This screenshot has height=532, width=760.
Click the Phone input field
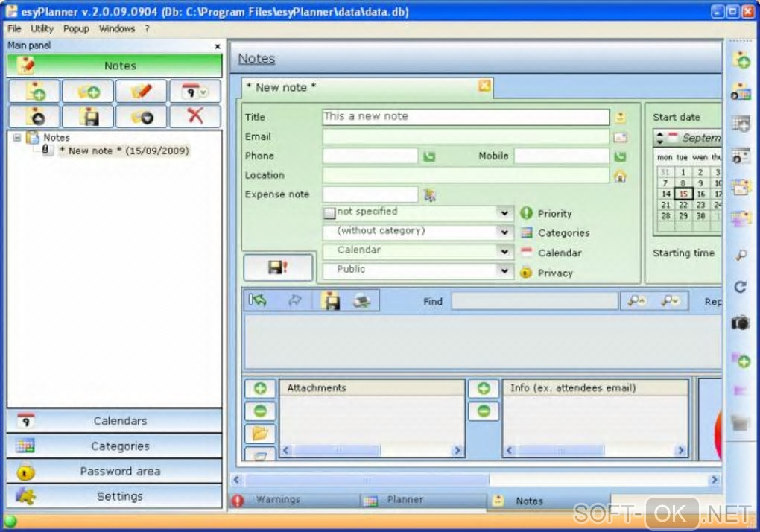370,156
